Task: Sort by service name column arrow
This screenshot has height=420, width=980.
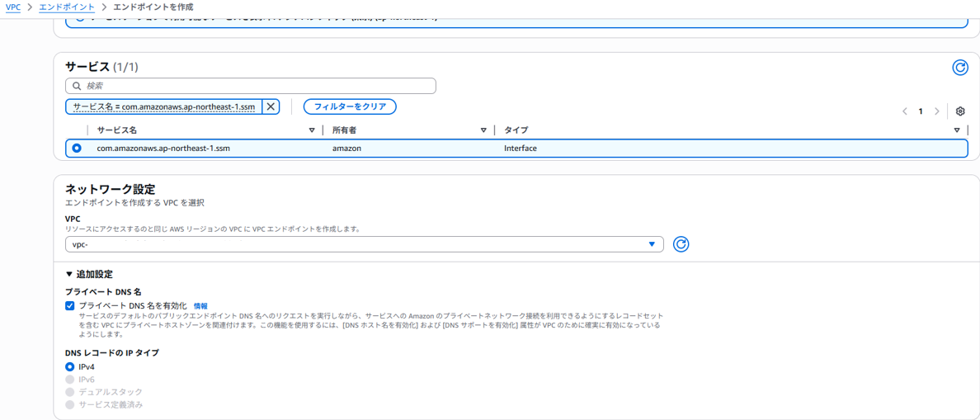Action: pos(312,130)
